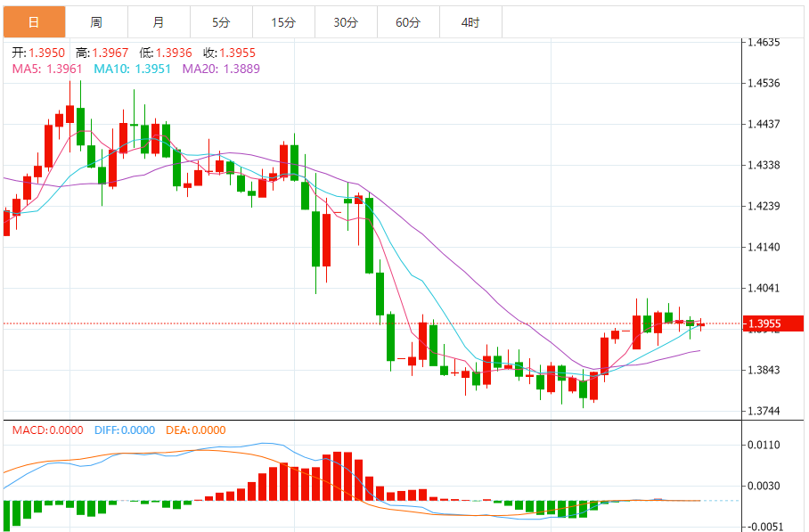Switch to the 5分 timeframe tab
This screenshot has width=809, height=532.
click(x=221, y=22)
